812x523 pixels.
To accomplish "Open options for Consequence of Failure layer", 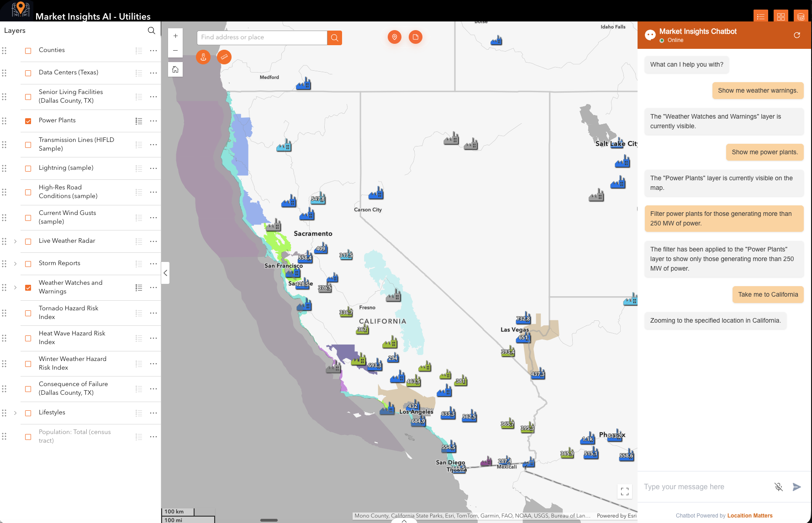I will pos(153,389).
